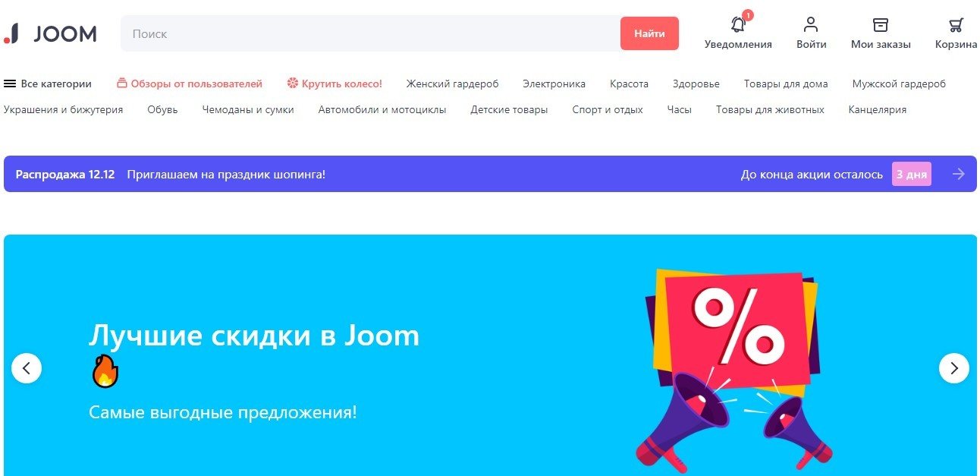Screen dimensions: 980x476
Task: Open the notifications bell icon
Action: coord(738,25)
